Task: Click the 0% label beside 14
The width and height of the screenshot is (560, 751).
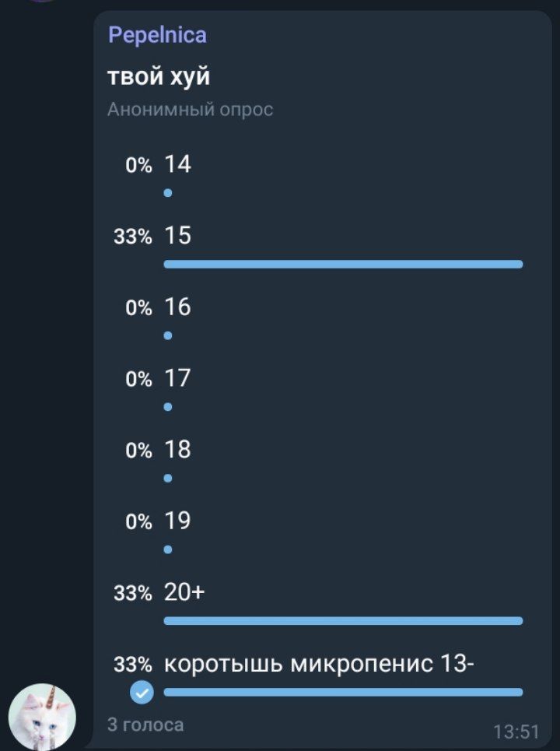Action: [138, 165]
